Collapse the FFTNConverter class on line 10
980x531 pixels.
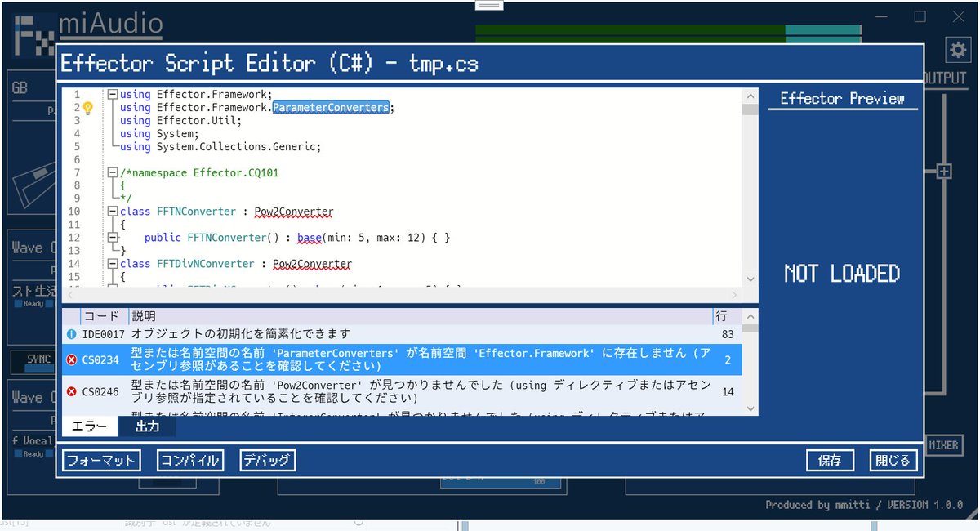pos(113,212)
